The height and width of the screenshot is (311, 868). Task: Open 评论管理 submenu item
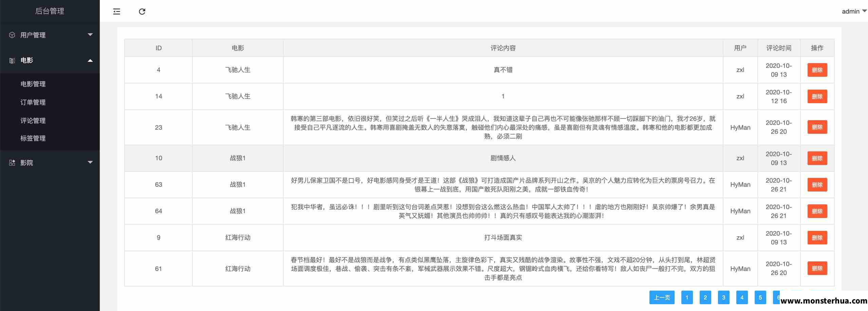(33, 121)
